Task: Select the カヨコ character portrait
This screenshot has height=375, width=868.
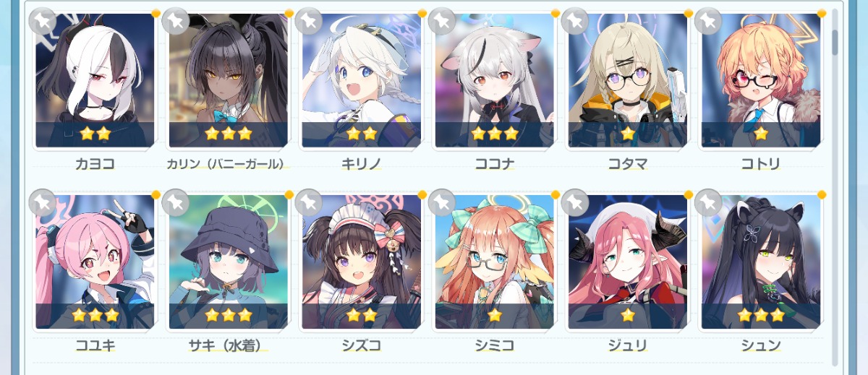Action: 95,80
